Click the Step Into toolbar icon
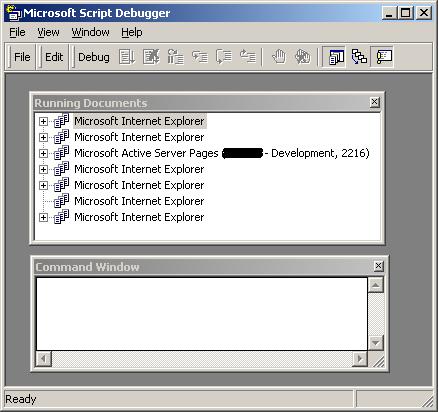Image resolution: width=438 pixels, height=412 pixels. pos(200,57)
